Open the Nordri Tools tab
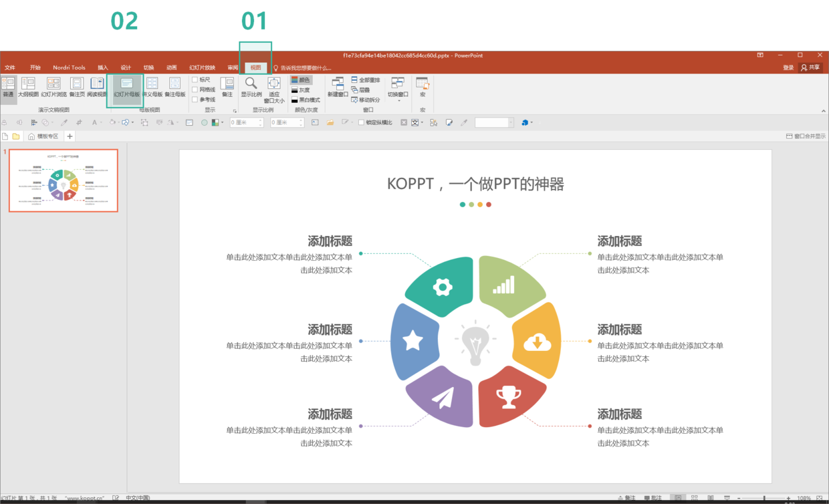829x504 pixels. point(69,68)
